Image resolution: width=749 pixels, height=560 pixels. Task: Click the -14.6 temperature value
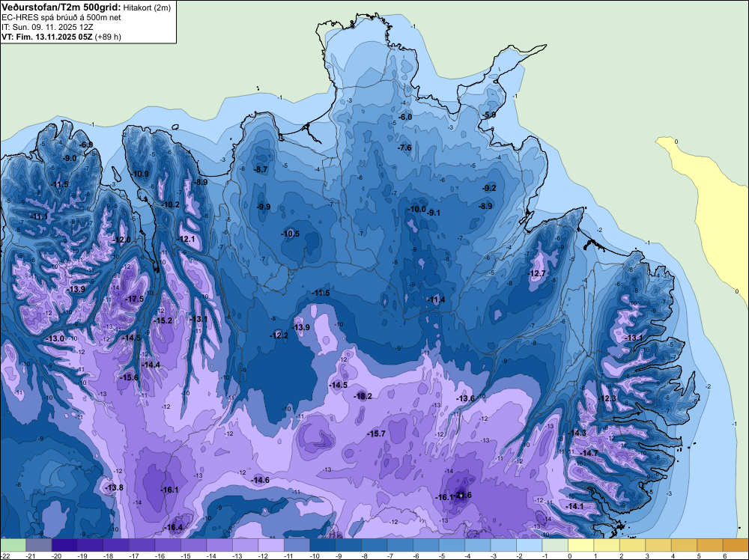[x=261, y=480]
